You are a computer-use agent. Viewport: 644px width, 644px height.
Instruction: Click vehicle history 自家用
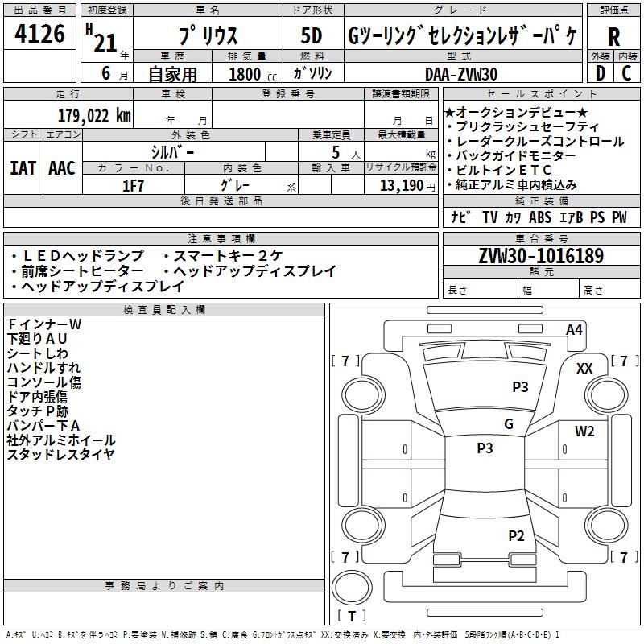[172, 74]
